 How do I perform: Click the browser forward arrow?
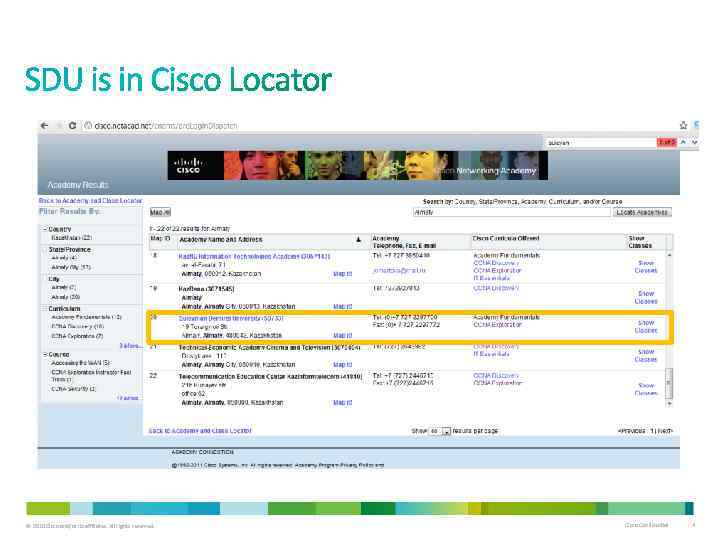click(58, 125)
